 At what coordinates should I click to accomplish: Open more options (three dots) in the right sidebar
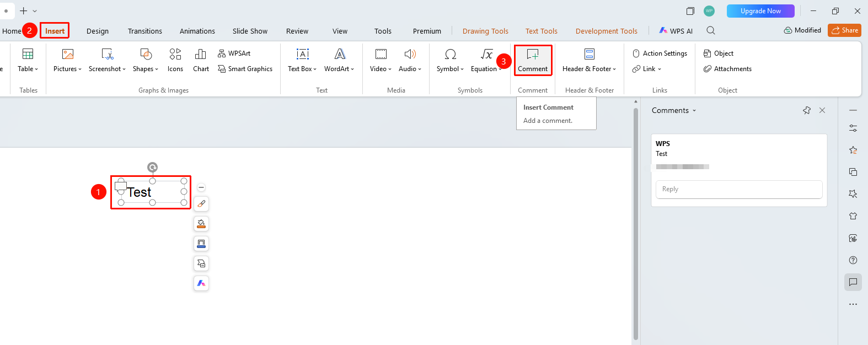[853, 304]
